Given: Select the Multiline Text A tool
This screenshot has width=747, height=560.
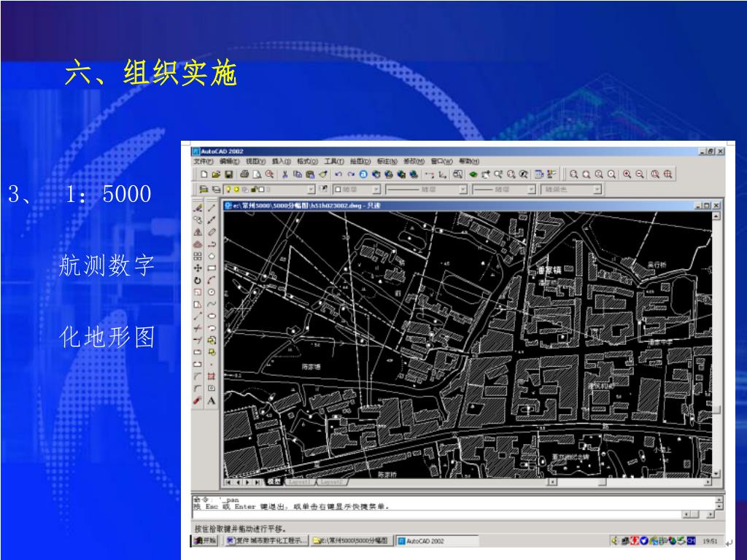Looking at the screenshot, I should point(212,400).
